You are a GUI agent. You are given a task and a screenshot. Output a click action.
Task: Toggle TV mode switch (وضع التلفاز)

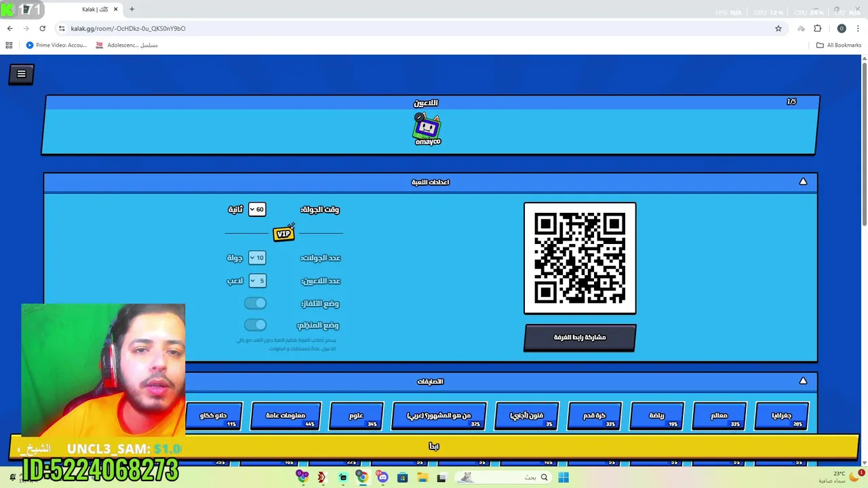(256, 303)
